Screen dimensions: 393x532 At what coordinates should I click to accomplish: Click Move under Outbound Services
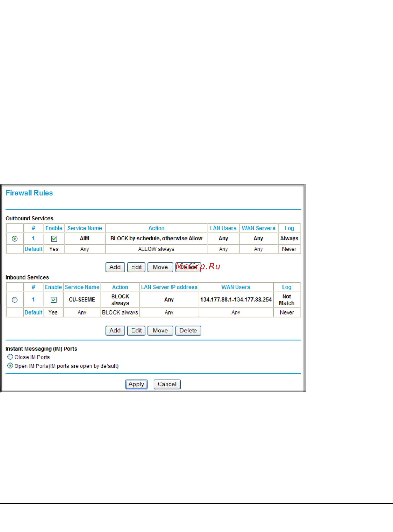point(160,267)
